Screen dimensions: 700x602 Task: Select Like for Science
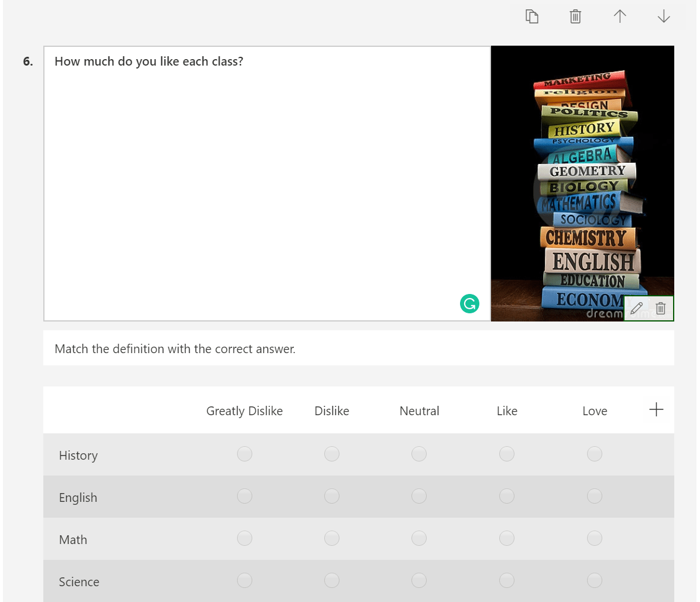(507, 580)
